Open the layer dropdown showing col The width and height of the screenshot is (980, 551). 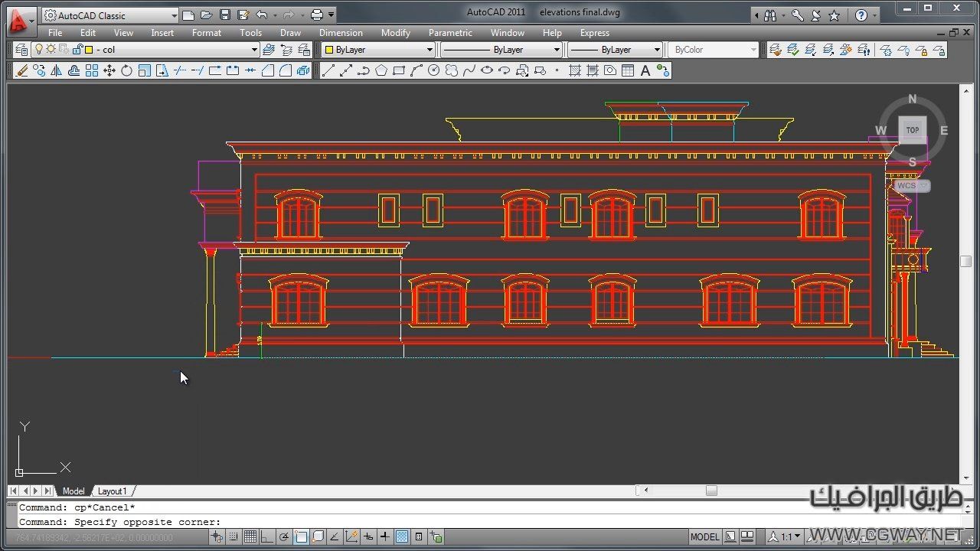254,50
